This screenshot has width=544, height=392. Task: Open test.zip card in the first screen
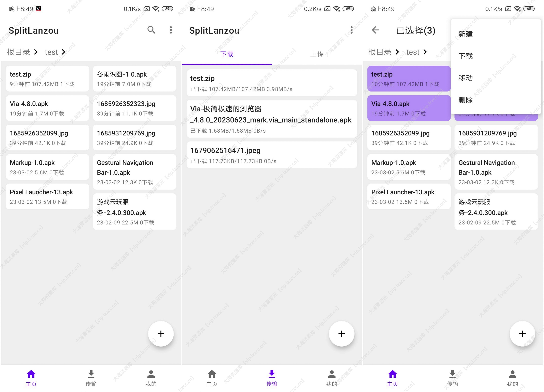47,79
